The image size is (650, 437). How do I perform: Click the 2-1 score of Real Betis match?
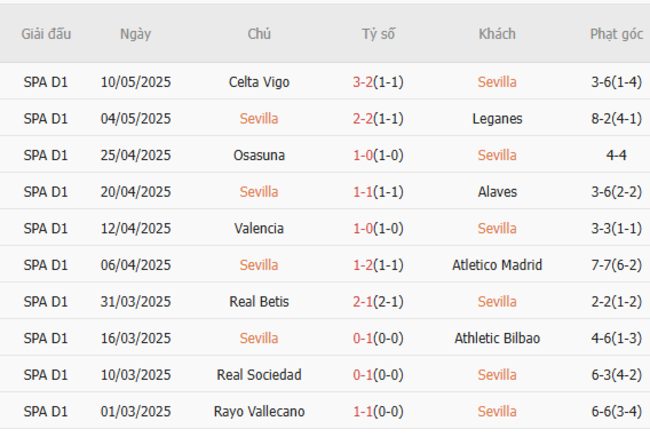[363, 302]
